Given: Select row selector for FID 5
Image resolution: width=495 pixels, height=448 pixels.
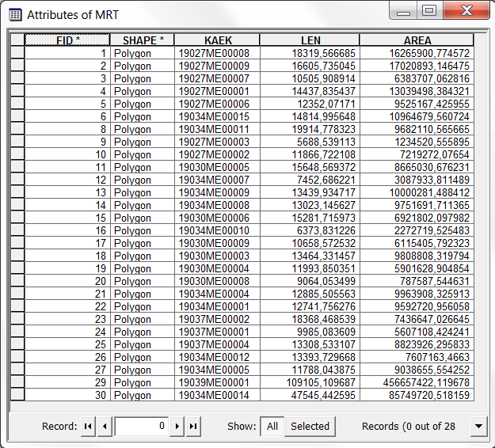Looking at the screenshot, I should 17,104.
